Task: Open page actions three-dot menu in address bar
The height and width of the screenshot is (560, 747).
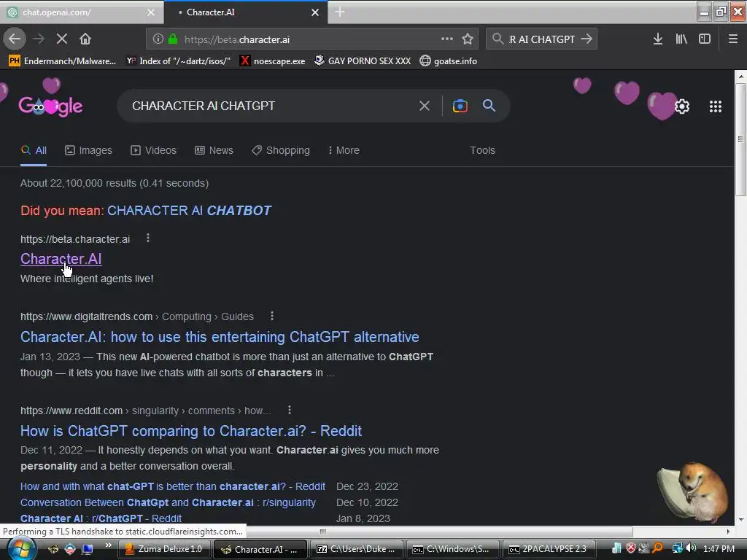Action: 447,39
